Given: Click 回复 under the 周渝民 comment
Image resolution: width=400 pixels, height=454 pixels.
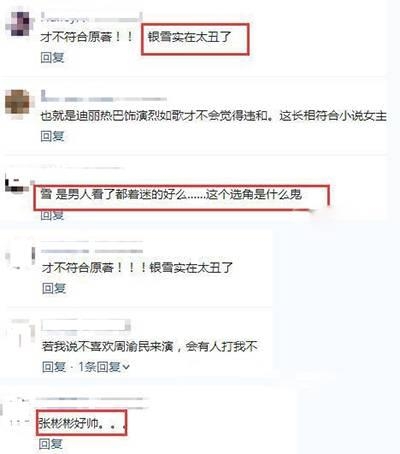Looking at the screenshot, I should coord(54,367).
